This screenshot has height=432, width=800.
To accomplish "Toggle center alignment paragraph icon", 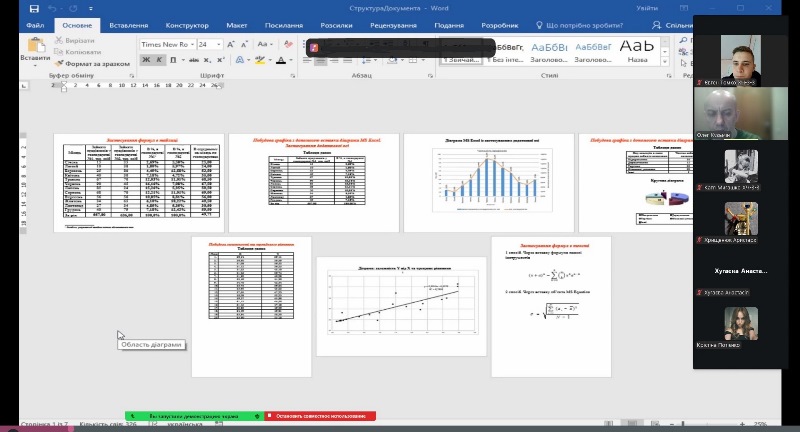I will [320, 60].
